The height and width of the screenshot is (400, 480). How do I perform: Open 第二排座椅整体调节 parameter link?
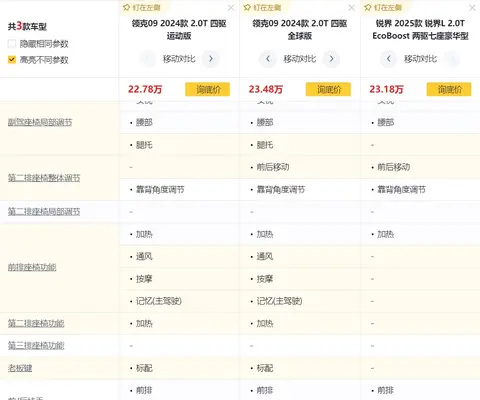coord(44,178)
